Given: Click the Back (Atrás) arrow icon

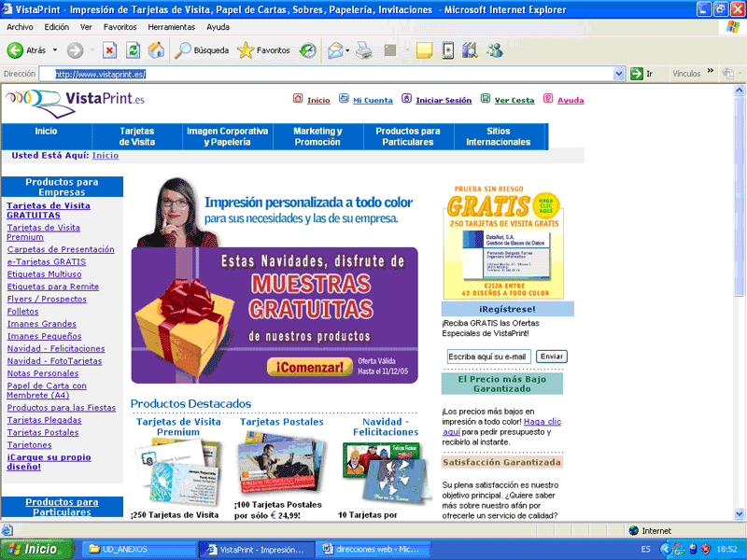Looking at the screenshot, I should tap(15, 50).
